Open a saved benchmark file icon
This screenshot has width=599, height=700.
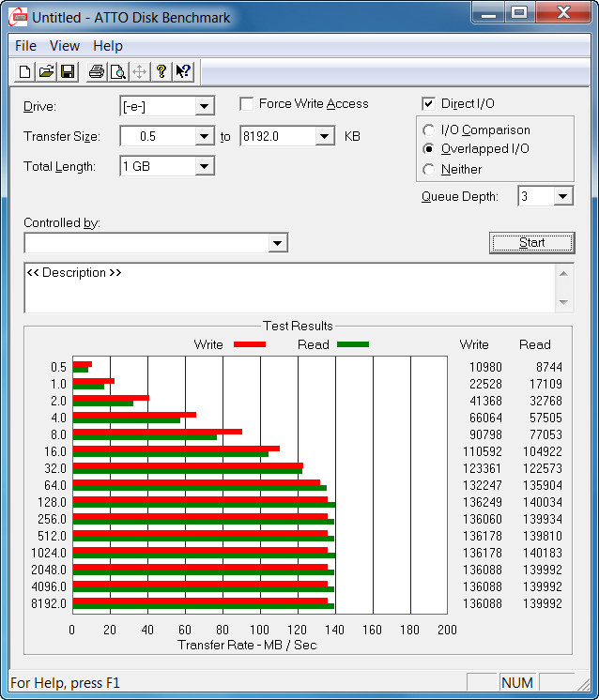pos(46,72)
